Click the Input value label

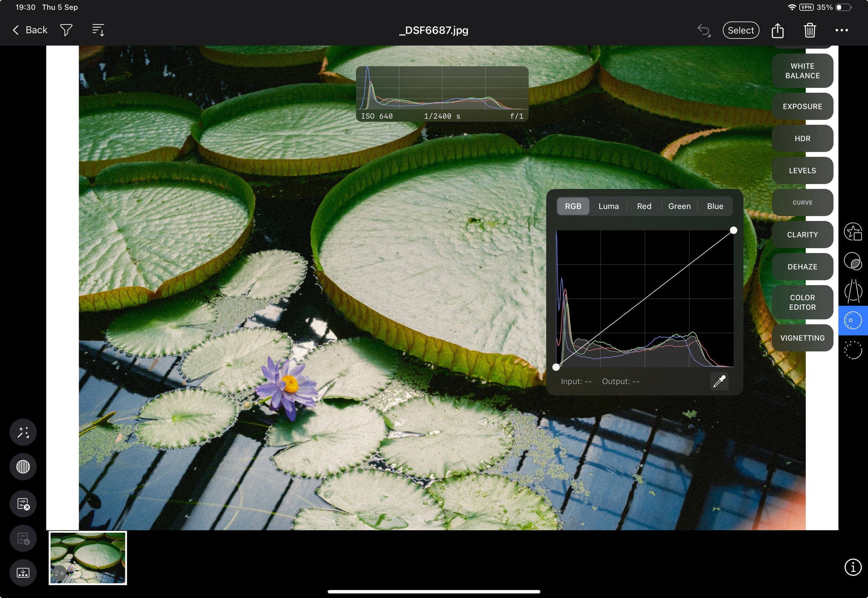point(576,381)
